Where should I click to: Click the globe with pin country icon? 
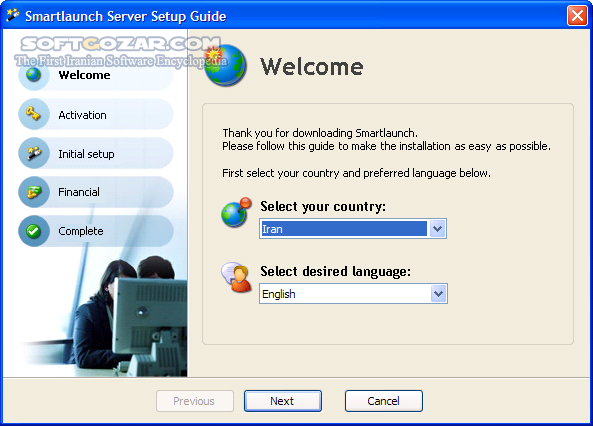pos(236,212)
